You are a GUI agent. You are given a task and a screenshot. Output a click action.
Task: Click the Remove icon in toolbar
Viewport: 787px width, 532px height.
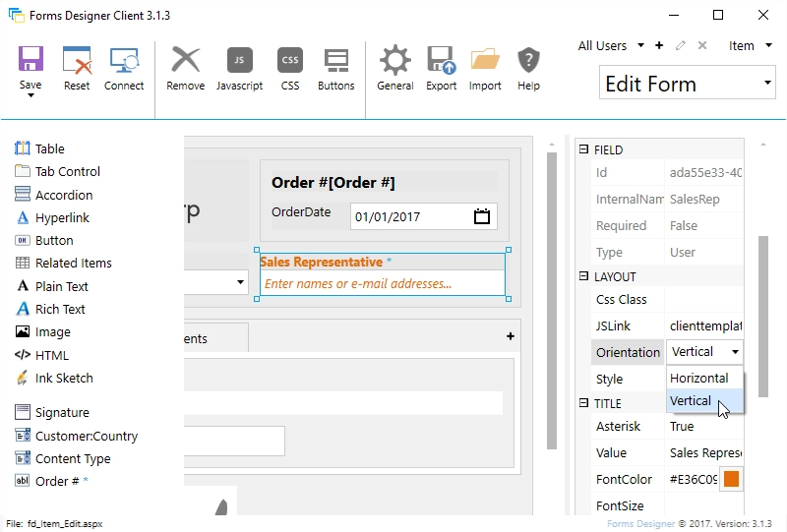pyautogui.click(x=185, y=61)
